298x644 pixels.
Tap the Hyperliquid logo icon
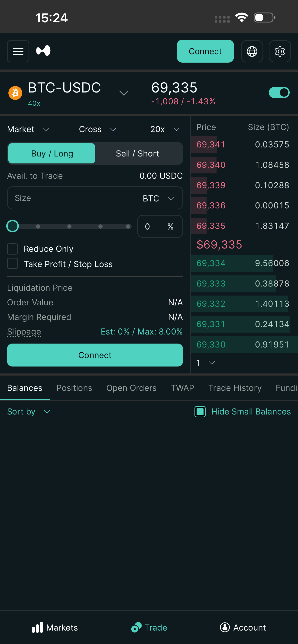tap(43, 51)
